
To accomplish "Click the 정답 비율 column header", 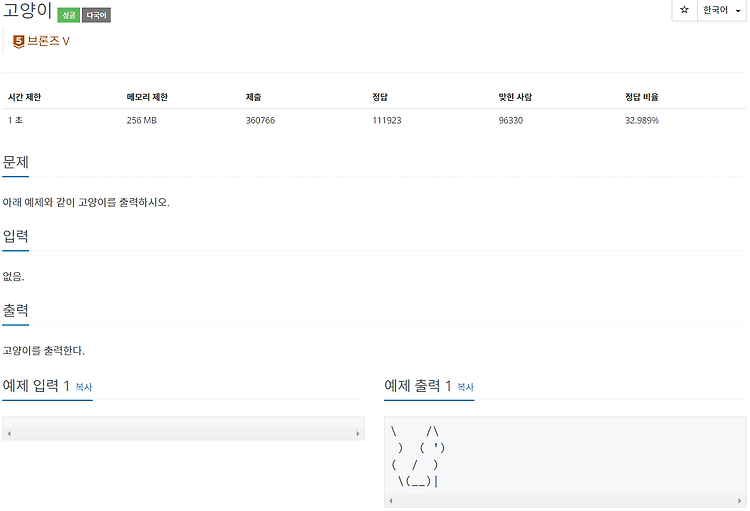I will (642, 97).
